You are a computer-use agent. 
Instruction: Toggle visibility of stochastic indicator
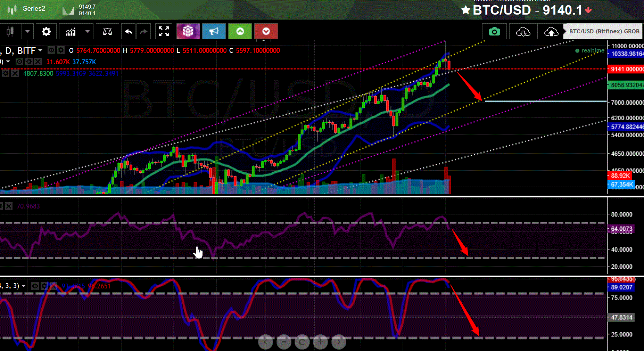[x=35, y=286]
